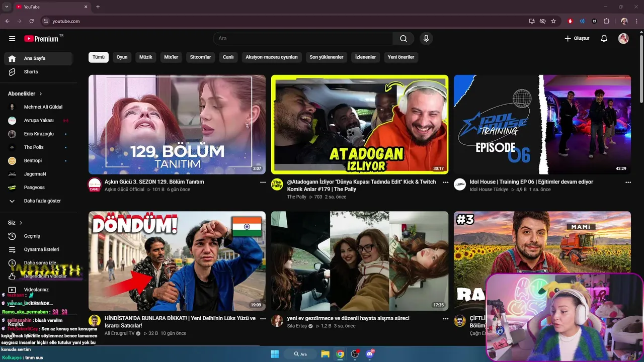Open options menu for Idol House video
This screenshot has width=644, height=362.
coord(628,183)
